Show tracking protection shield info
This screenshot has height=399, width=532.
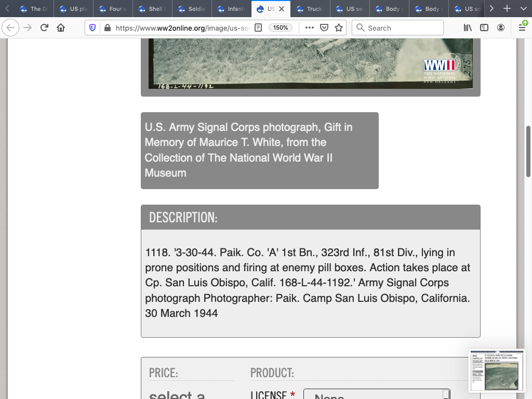[x=92, y=28]
